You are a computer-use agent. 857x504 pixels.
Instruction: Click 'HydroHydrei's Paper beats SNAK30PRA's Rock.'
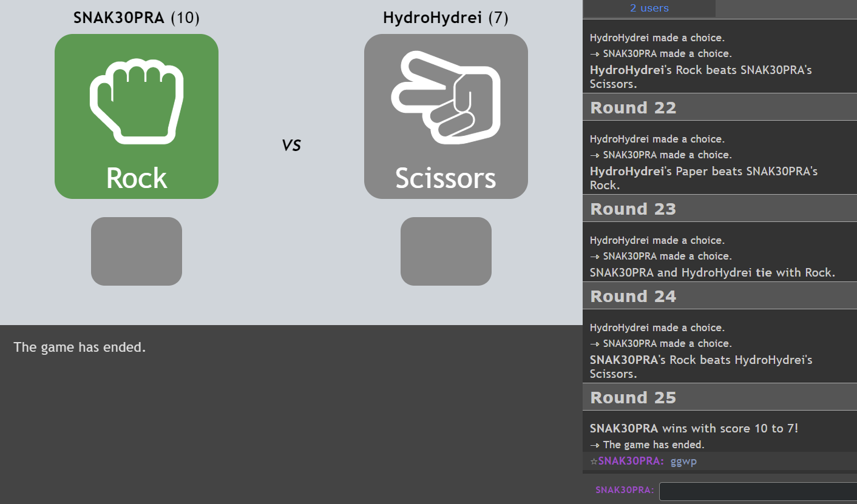tap(703, 178)
